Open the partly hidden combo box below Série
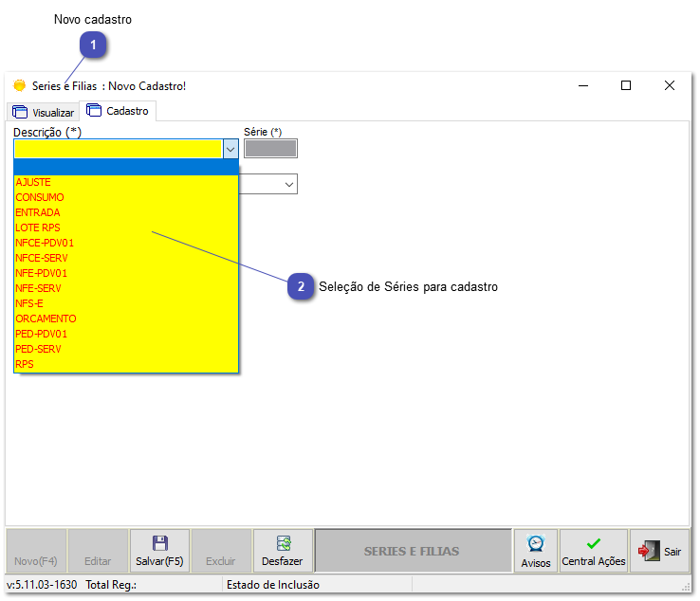 (267, 184)
